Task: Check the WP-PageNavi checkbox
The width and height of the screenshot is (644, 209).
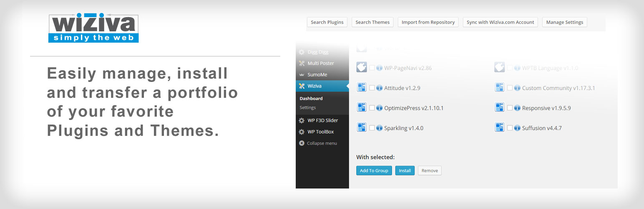Action: [372, 68]
